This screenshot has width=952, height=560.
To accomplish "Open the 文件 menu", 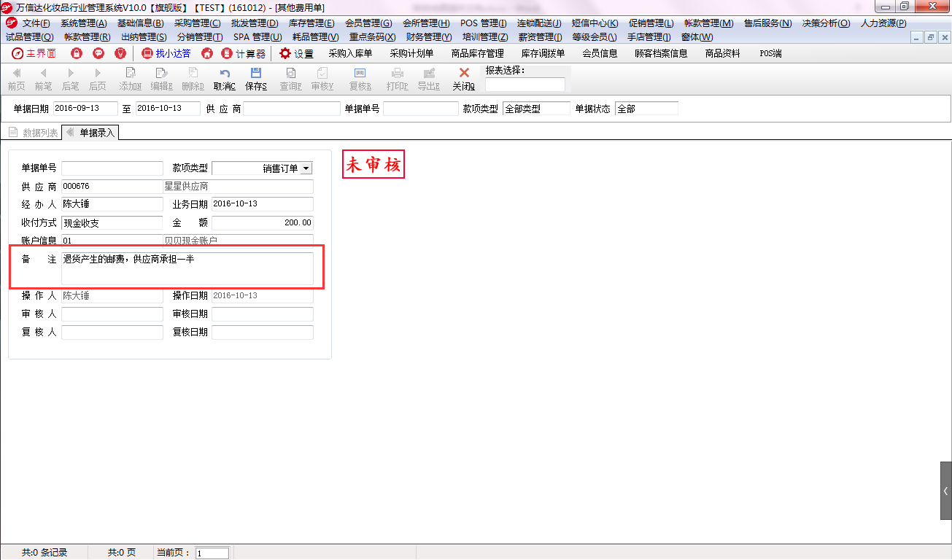I will (36, 23).
